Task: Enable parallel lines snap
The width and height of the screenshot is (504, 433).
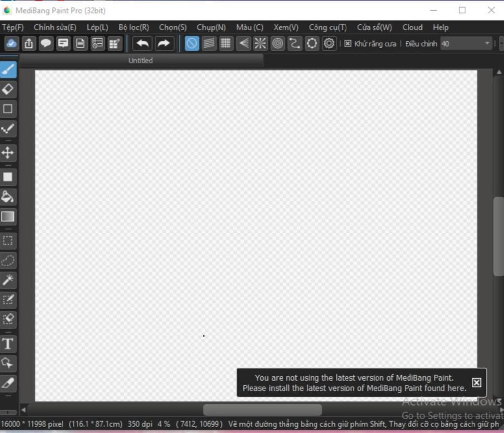Action: (209, 43)
